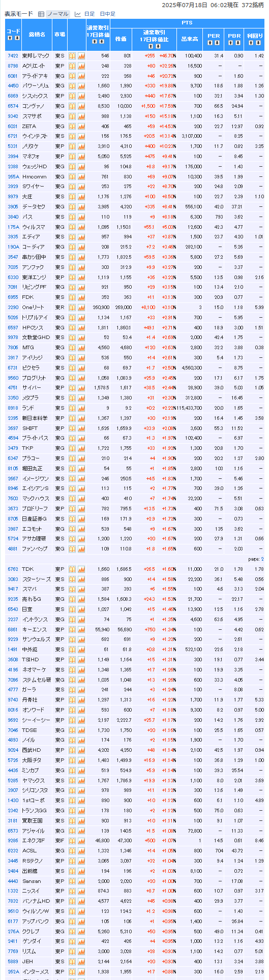Screen dimensions: 269x980
Task: Open stock code 7422 link
Action: point(13,56)
